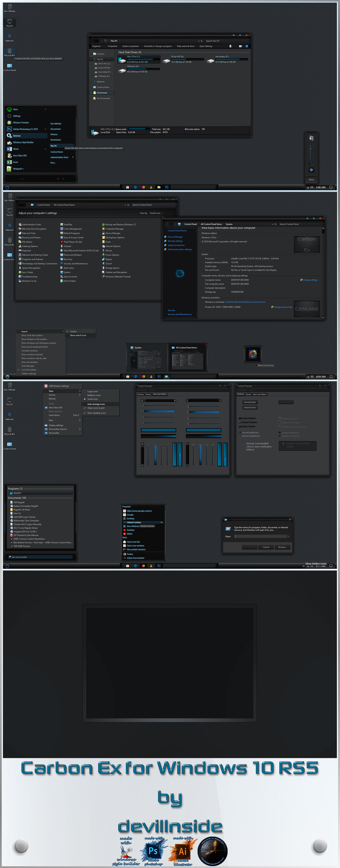This screenshot has width=340, height=868.
Task: Expand Personalize (classic) submenu
Action: click(x=63, y=429)
